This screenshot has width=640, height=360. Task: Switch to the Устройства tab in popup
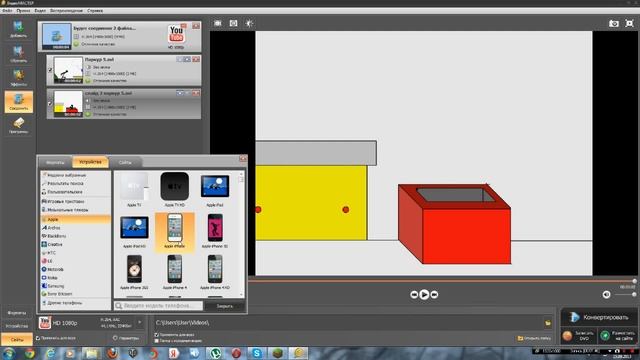pos(90,162)
